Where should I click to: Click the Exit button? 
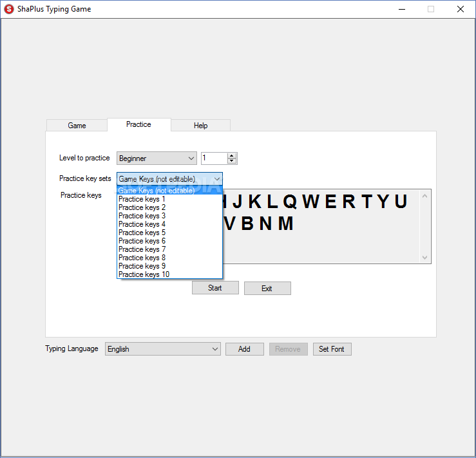click(x=267, y=289)
